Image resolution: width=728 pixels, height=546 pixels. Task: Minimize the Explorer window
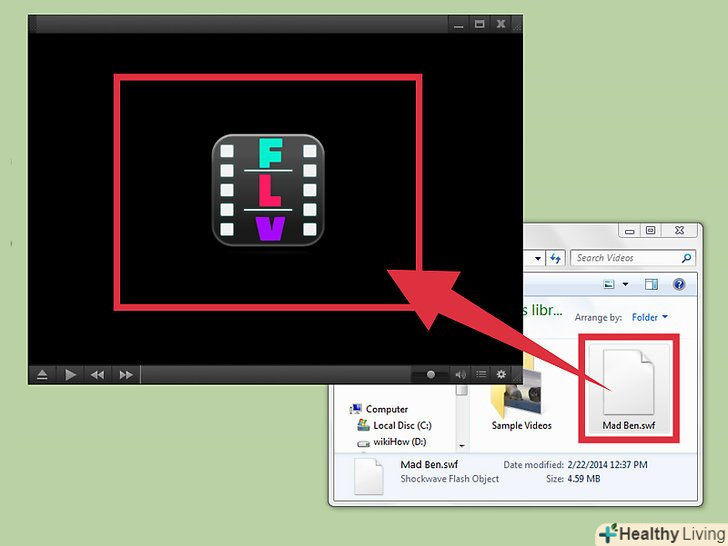pos(630,230)
